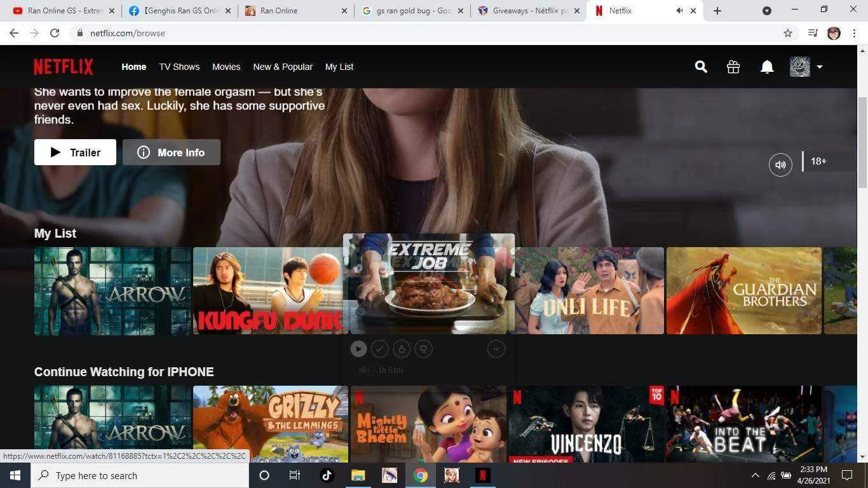Expand Extreme Job details chevron
The height and width of the screenshot is (488, 868).
click(x=496, y=348)
